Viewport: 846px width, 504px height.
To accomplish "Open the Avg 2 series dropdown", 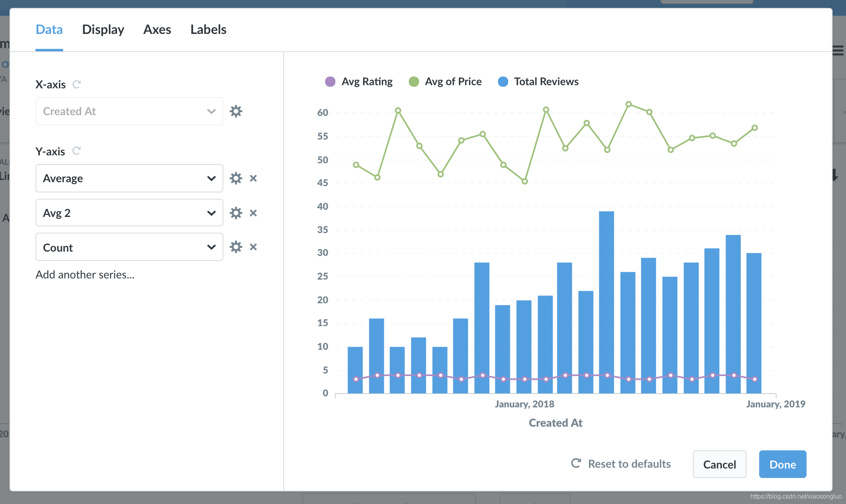I will pos(129,213).
